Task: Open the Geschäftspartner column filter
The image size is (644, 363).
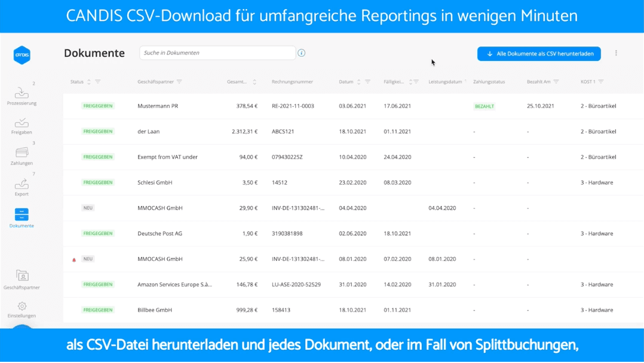Action: click(179, 82)
